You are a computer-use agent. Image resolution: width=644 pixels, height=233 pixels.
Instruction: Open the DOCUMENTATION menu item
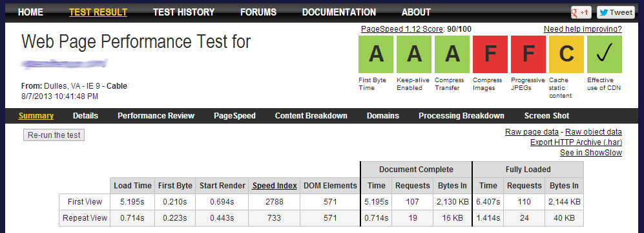click(339, 12)
